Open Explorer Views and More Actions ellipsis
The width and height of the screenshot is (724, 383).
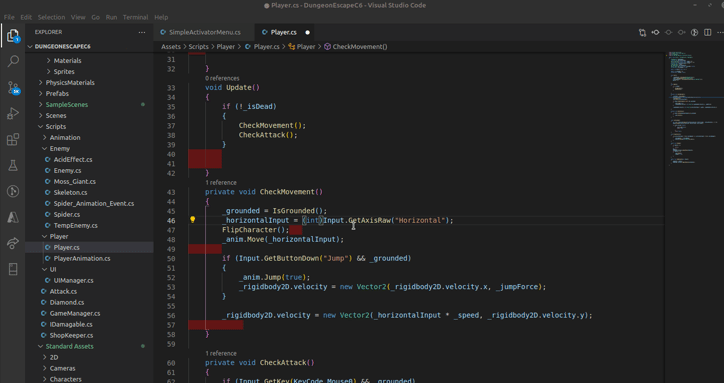tap(142, 32)
